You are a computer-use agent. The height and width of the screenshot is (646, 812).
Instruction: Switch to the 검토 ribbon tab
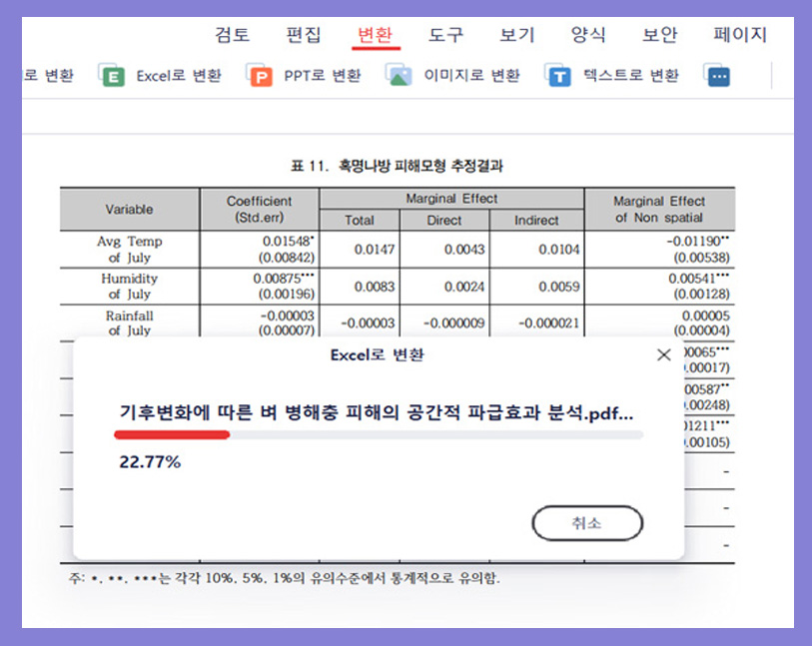click(x=231, y=35)
